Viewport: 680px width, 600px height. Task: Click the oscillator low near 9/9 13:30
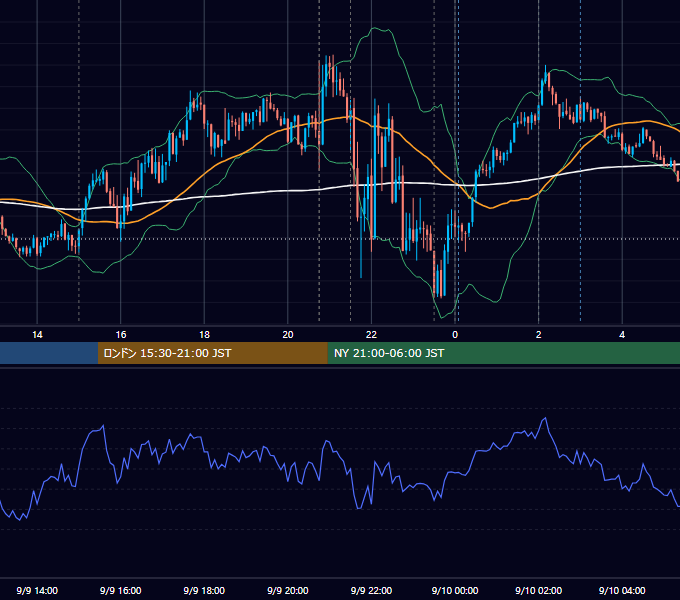click(20, 519)
